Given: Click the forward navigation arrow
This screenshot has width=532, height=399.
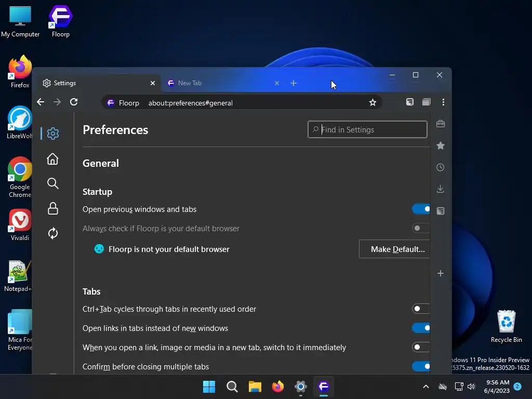Looking at the screenshot, I should 57,102.
